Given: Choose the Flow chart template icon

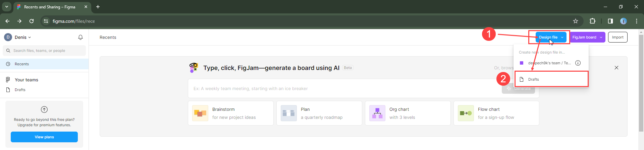Looking at the screenshot, I should point(466,113).
